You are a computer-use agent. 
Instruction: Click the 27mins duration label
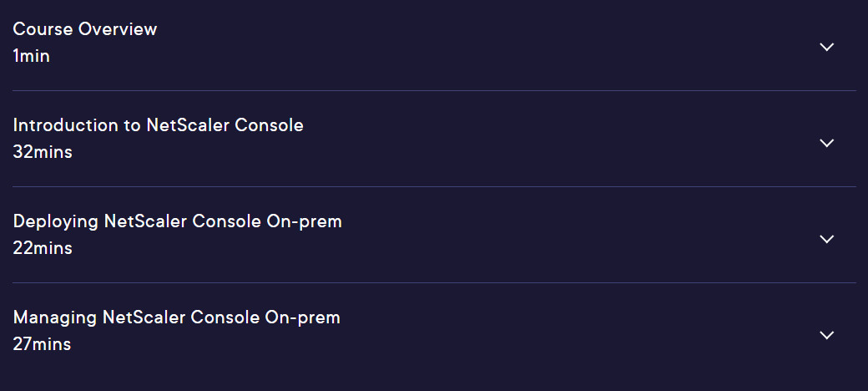pos(42,344)
